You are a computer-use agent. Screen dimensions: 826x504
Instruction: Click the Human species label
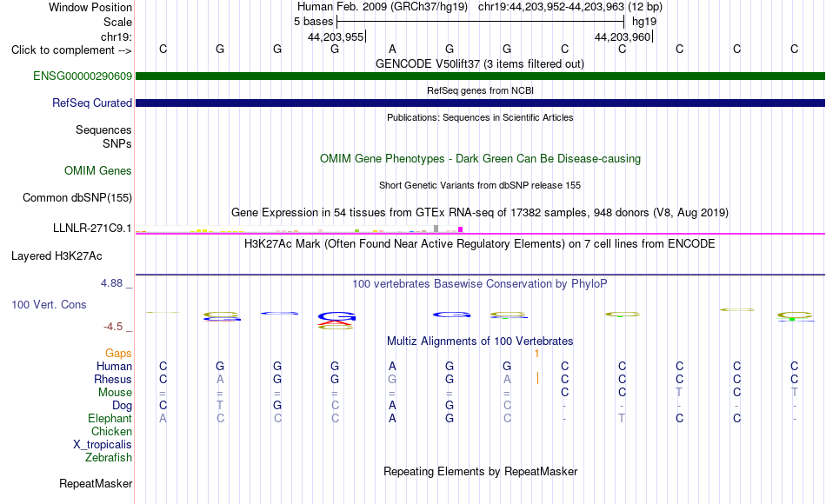(x=114, y=366)
